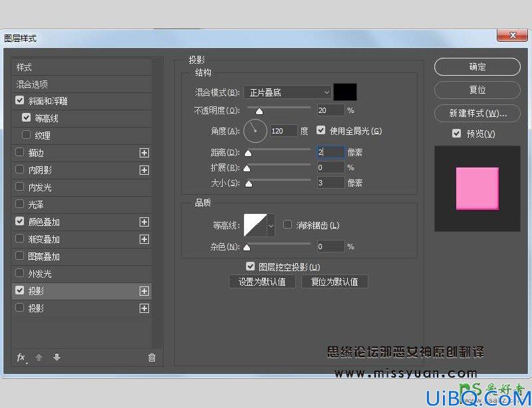Click the 距离 slider handle
Viewport: 532px width, 408px height.
tap(248, 153)
